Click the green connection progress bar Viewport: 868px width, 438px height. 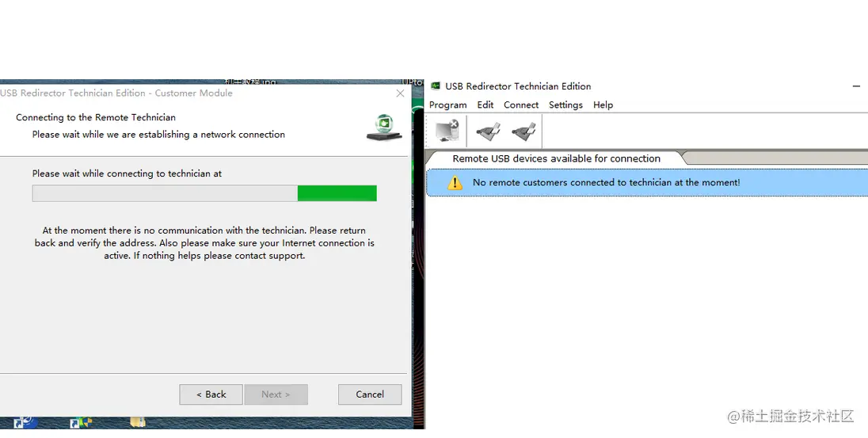point(204,193)
